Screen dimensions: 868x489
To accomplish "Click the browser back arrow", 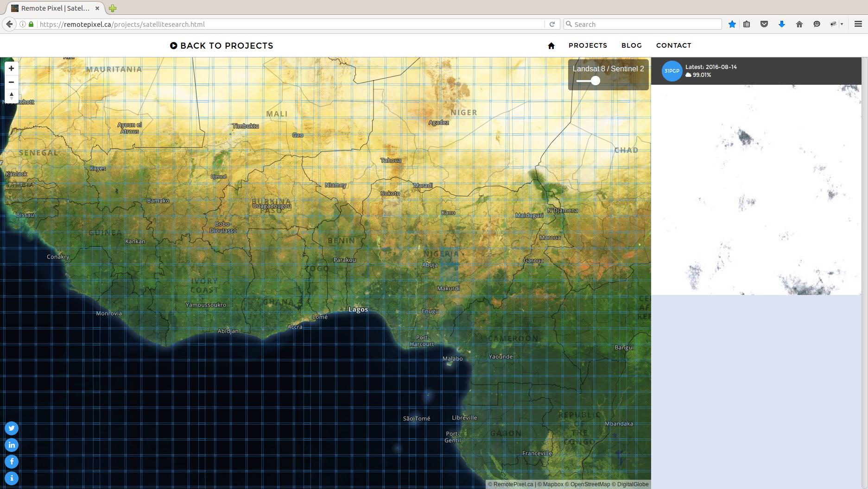I will pyautogui.click(x=9, y=24).
